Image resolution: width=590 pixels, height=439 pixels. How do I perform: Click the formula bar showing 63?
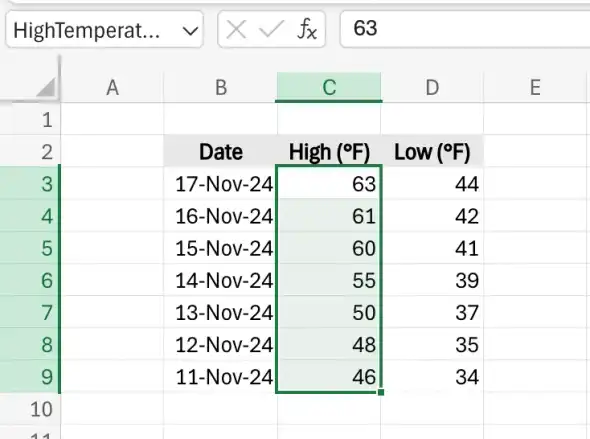coord(465,29)
